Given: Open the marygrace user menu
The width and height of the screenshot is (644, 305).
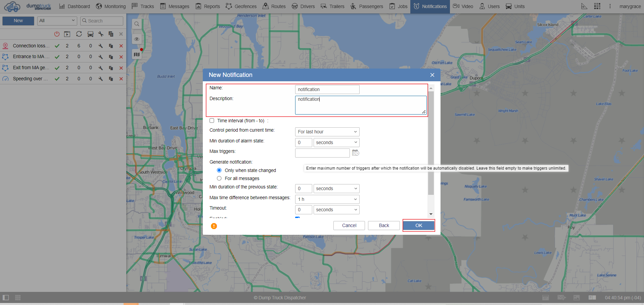Looking at the screenshot, I should point(630,6).
